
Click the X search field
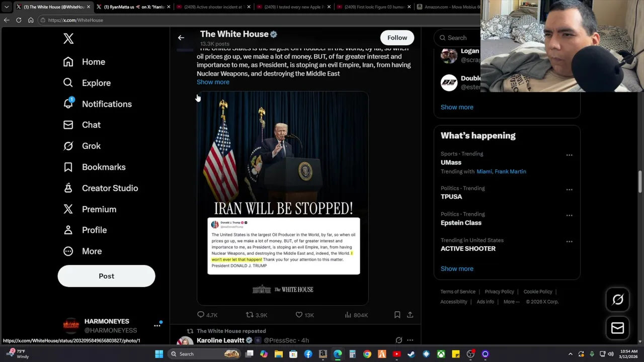458,38
